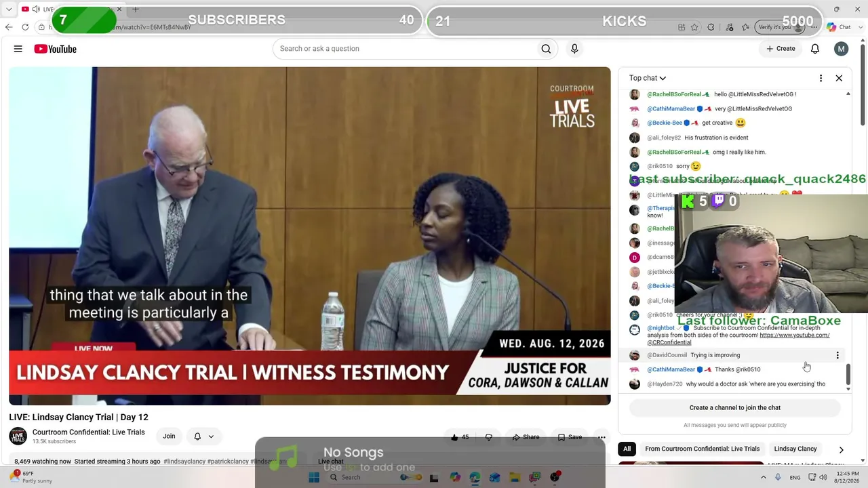Like the video with thumbs up

tap(460, 437)
